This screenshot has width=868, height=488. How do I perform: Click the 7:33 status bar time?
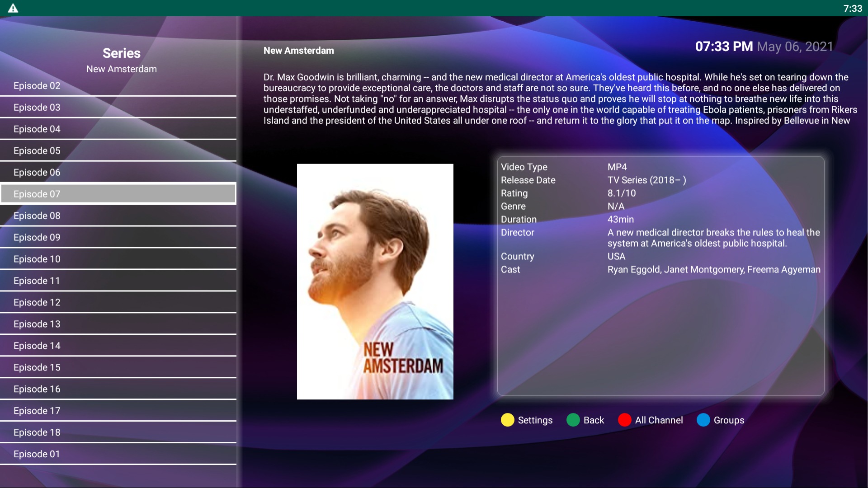853,8
